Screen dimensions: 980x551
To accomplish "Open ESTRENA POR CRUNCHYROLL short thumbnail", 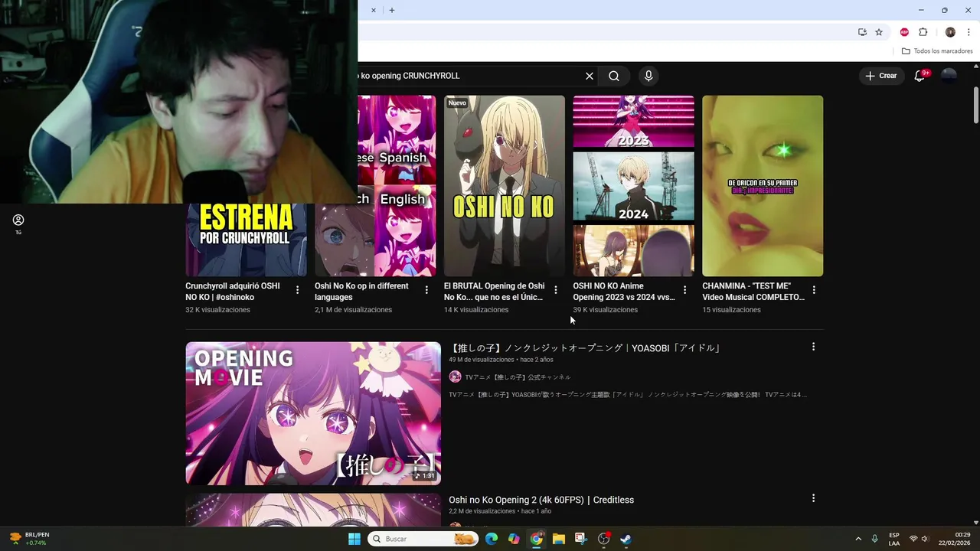I will (247, 240).
